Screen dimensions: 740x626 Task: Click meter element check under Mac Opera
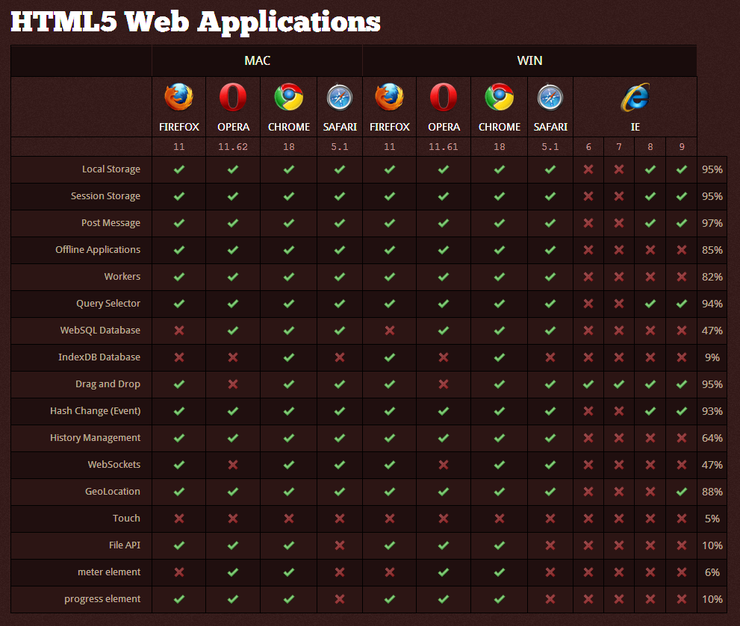(x=233, y=572)
